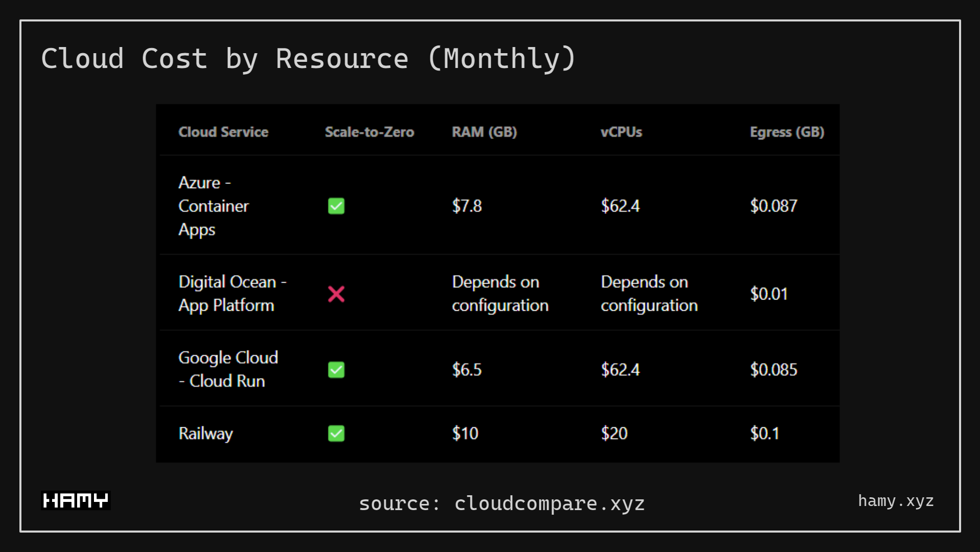Image resolution: width=980 pixels, height=552 pixels.
Task: Click the $0.01 egress value for Digital Ocean
Action: tap(769, 294)
